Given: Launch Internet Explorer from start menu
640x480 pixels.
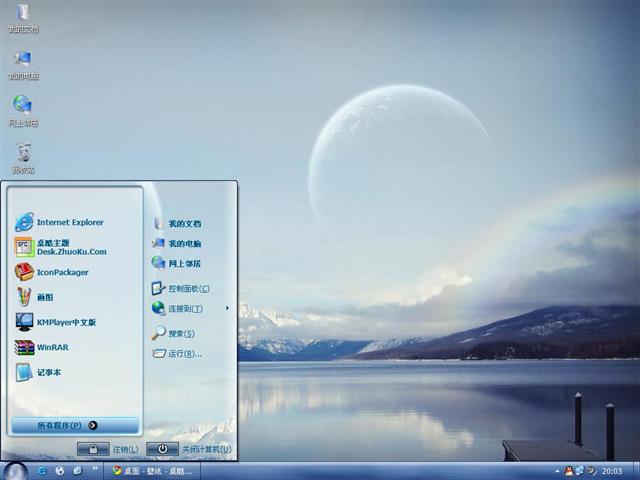Looking at the screenshot, I should [x=59, y=222].
